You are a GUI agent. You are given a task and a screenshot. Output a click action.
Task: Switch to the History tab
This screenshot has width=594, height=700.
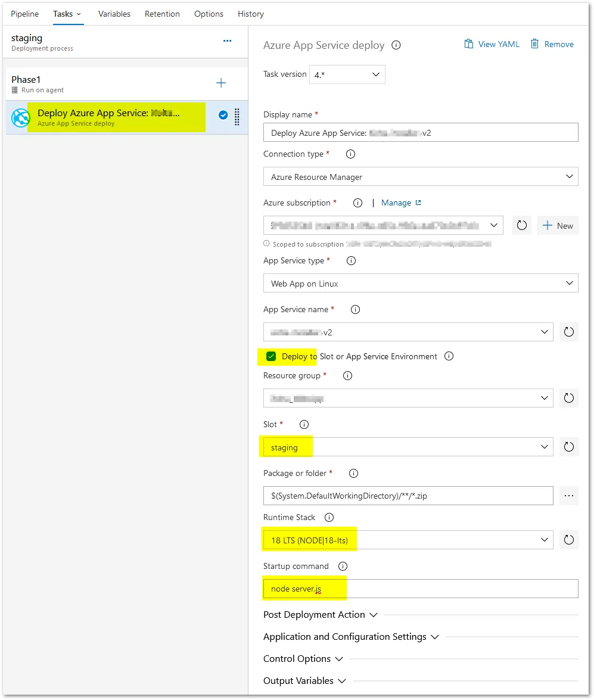(251, 14)
